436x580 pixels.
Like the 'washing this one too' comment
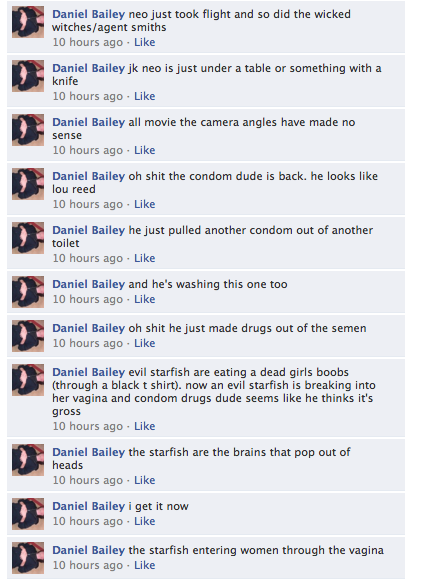(x=144, y=299)
